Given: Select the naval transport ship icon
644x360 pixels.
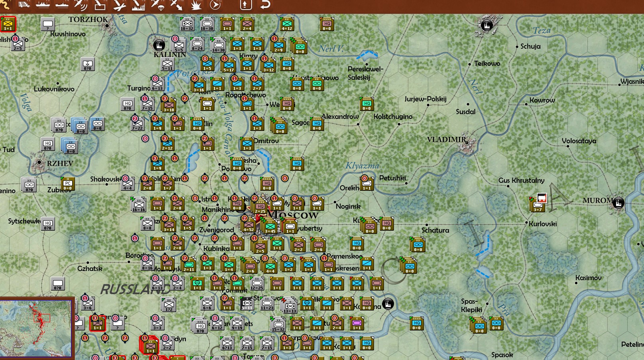Looking at the screenshot, I should click(43, 5).
